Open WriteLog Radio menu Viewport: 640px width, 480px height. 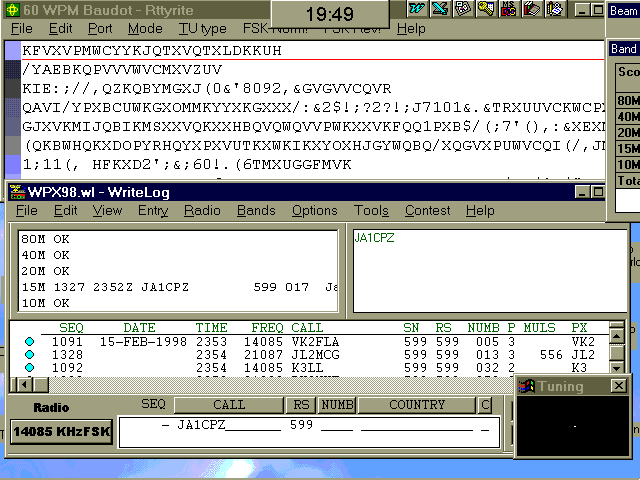tap(202, 211)
